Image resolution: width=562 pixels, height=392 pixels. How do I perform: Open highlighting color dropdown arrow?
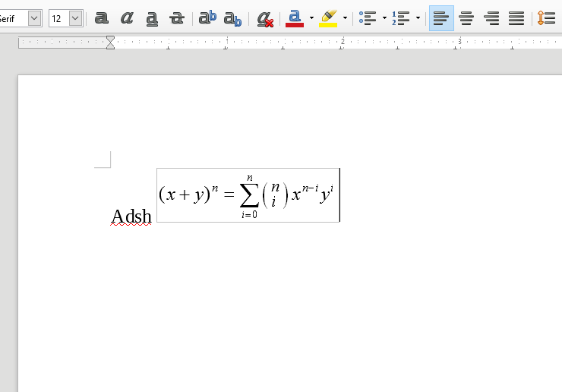[345, 18]
